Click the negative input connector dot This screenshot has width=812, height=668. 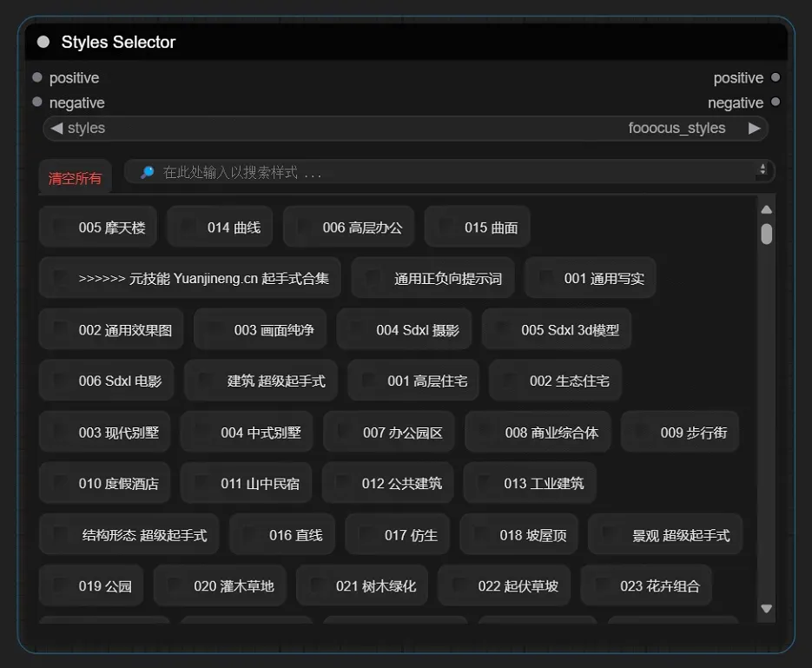pyautogui.click(x=37, y=102)
